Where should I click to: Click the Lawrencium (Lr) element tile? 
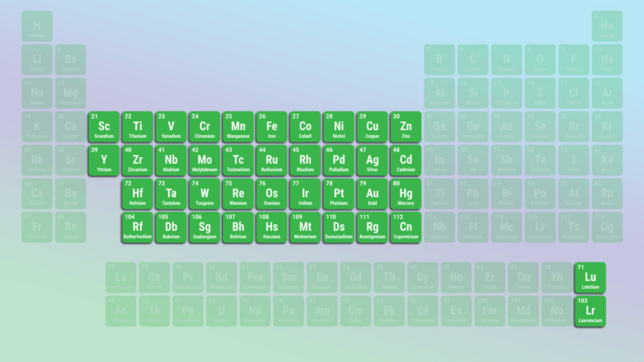(590, 311)
